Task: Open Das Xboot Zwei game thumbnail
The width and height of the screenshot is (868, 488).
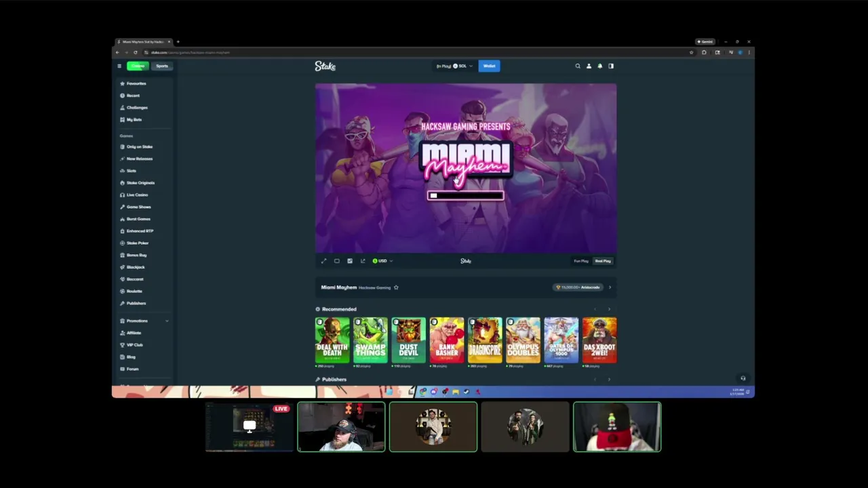Action: (x=599, y=340)
